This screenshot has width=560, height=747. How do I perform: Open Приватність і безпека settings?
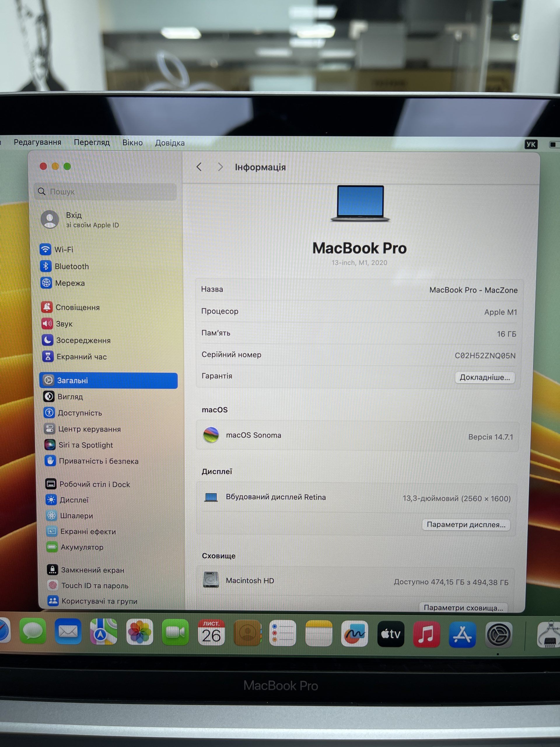click(92, 461)
